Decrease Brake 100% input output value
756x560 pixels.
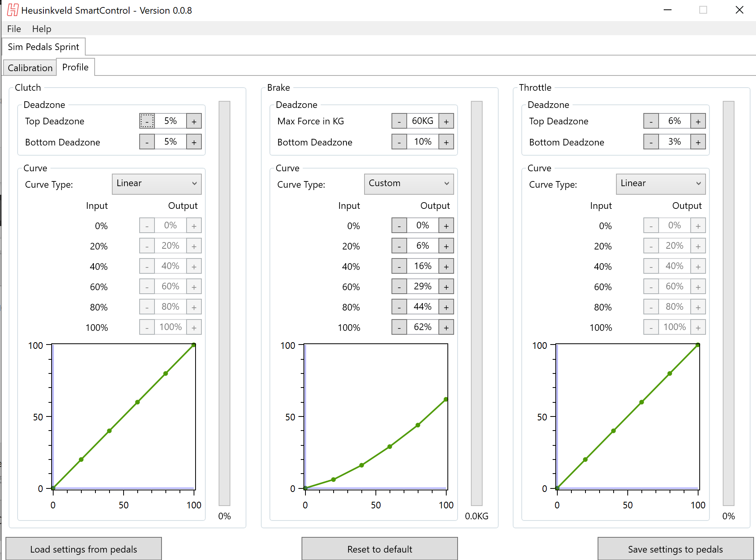point(399,327)
